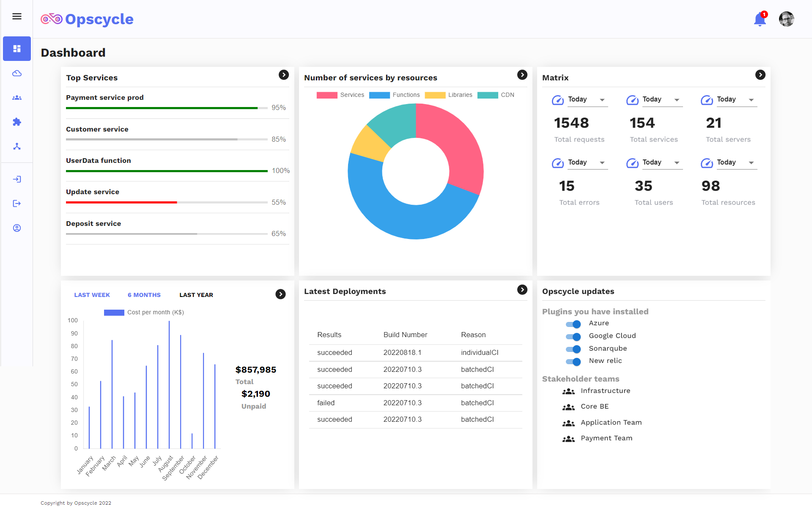The height and width of the screenshot is (511, 812).
Task: Toggle CDN legend in donut chart
Action: [496, 95]
